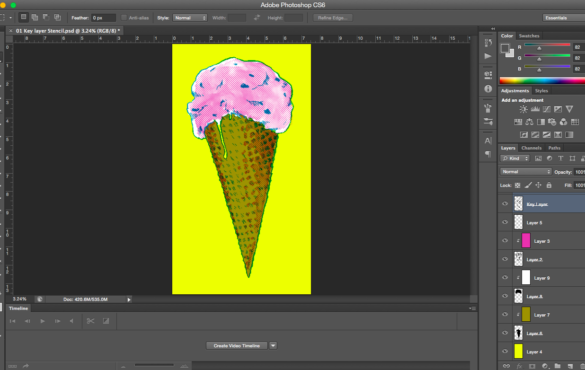The width and height of the screenshot is (585, 370).
Task: Toggle lock all padlock icon
Action: 549,185
